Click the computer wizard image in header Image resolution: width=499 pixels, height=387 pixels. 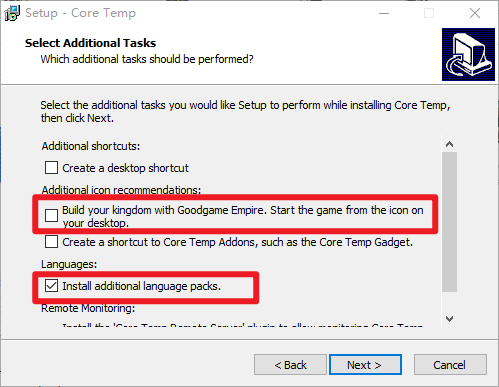click(x=468, y=54)
